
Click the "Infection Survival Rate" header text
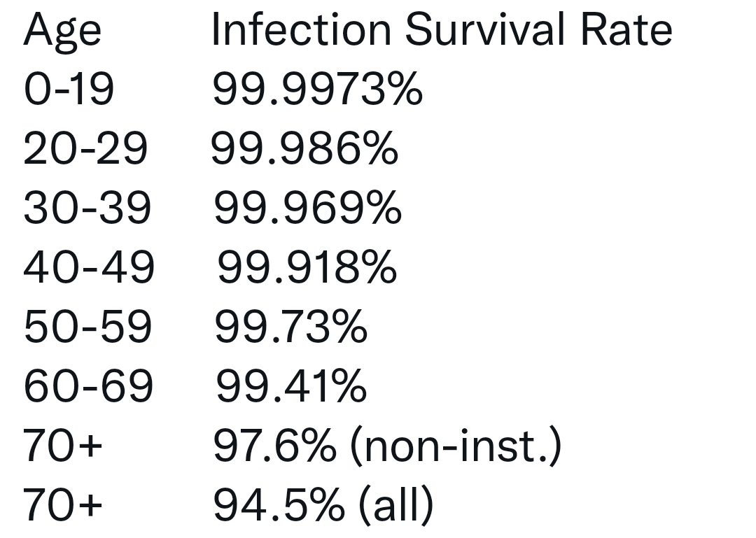[x=441, y=30]
